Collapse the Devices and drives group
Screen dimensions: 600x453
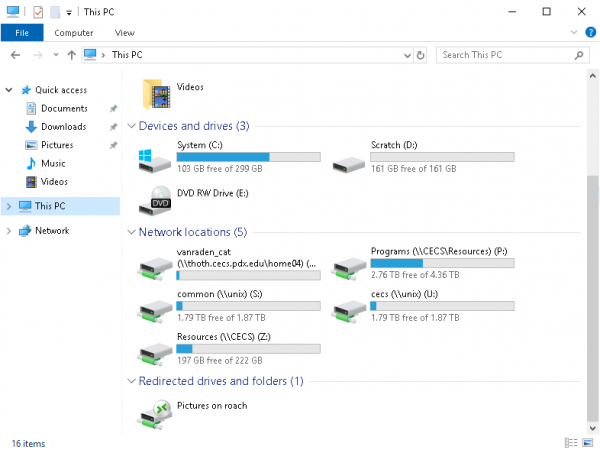point(131,126)
